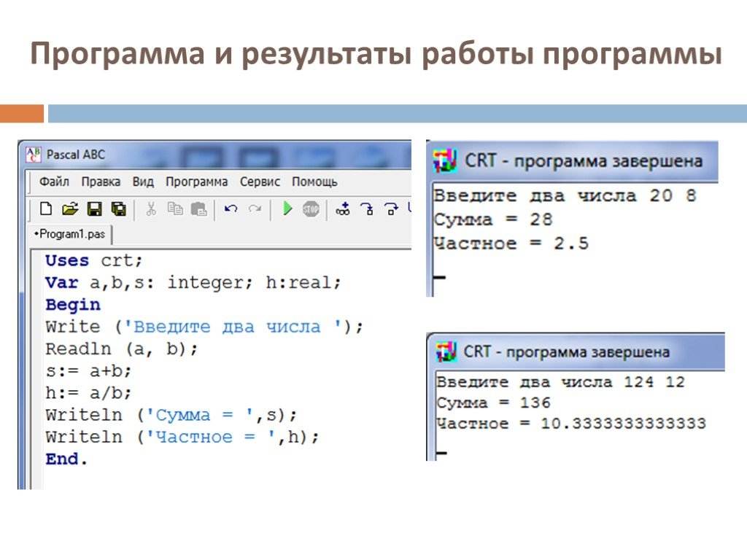Open the Программа menu
747x560 pixels.
pyautogui.click(x=196, y=182)
